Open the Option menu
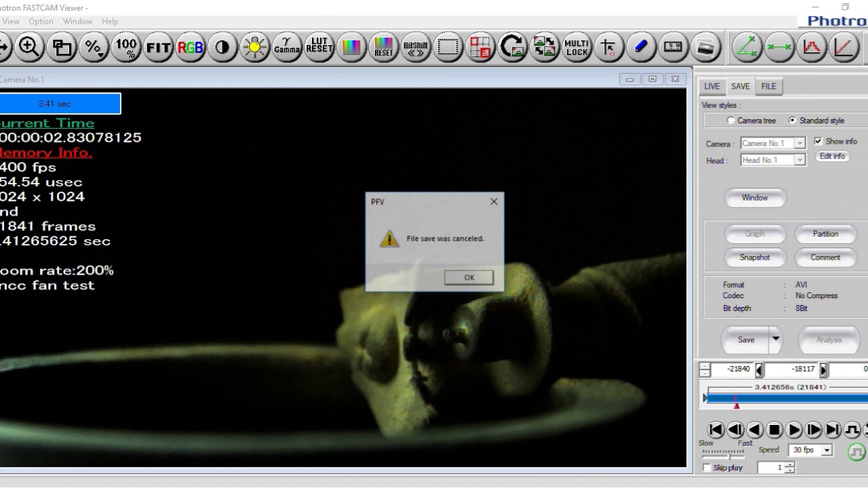 (x=41, y=21)
